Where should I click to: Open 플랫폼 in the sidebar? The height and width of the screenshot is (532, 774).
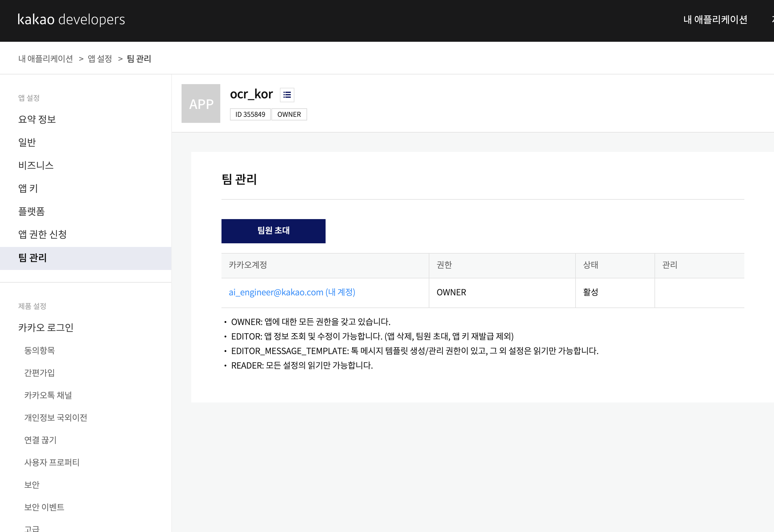31,211
